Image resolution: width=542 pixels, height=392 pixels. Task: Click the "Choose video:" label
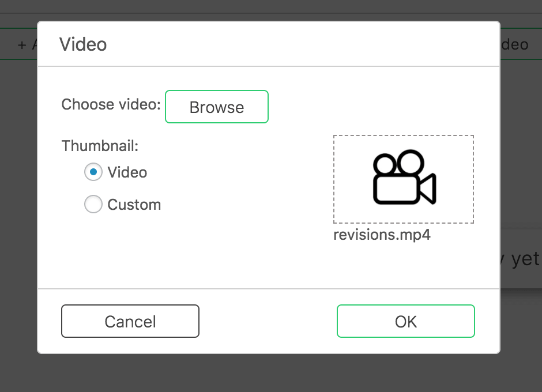(x=111, y=104)
